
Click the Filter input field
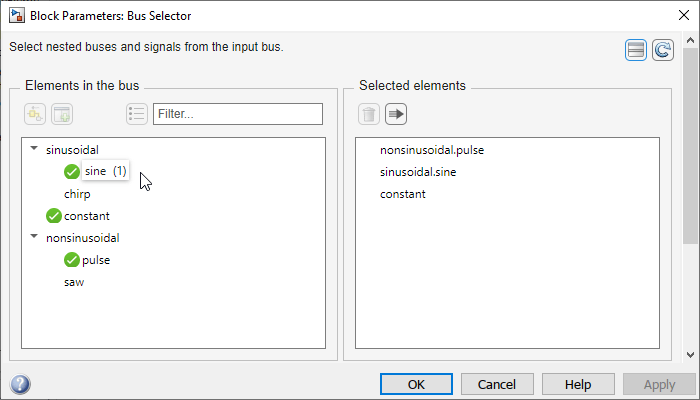[238, 114]
